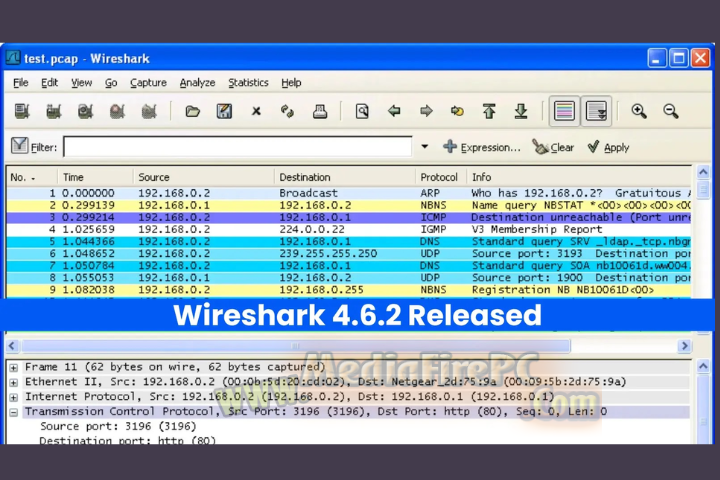This screenshot has height=480, width=720.
Task: Open the filter history dropdown arrow
Action: click(425, 147)
